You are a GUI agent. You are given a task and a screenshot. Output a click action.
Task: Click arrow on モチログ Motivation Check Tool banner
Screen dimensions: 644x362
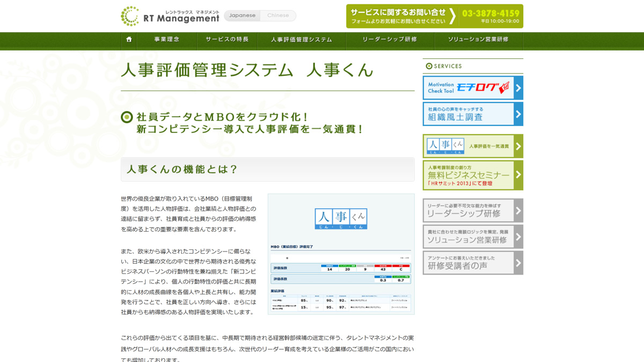(518, 88)
